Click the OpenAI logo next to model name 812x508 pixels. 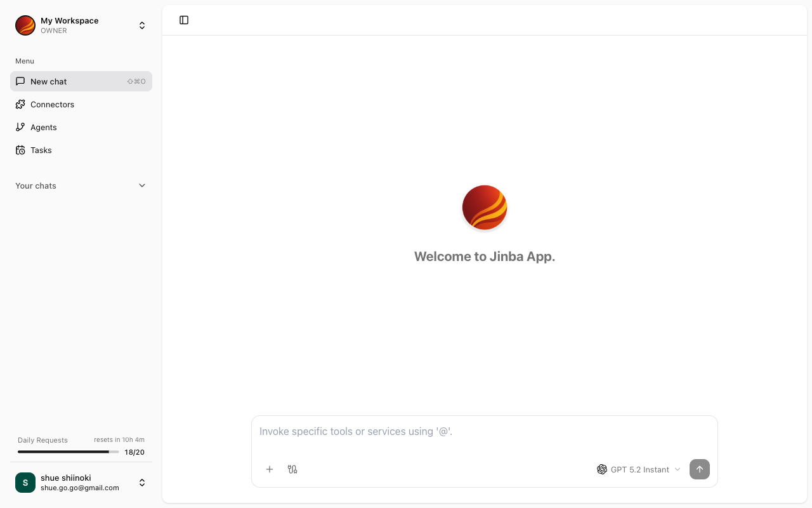pos(602,469)
